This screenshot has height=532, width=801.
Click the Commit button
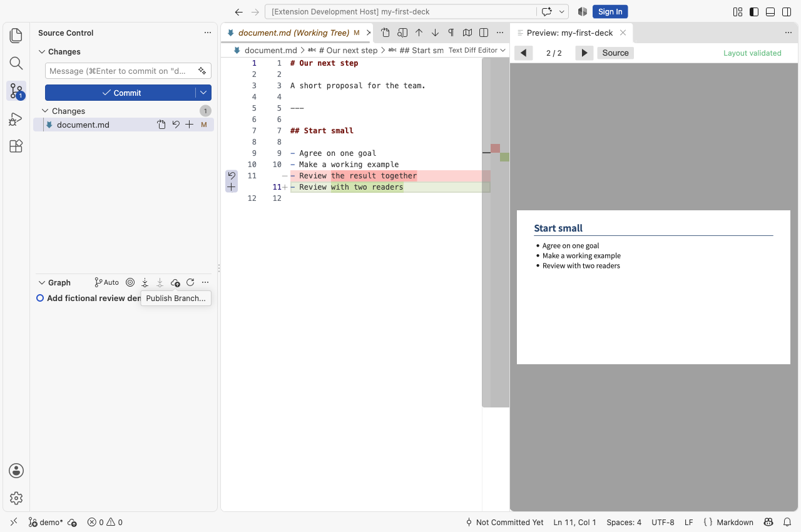120,93
